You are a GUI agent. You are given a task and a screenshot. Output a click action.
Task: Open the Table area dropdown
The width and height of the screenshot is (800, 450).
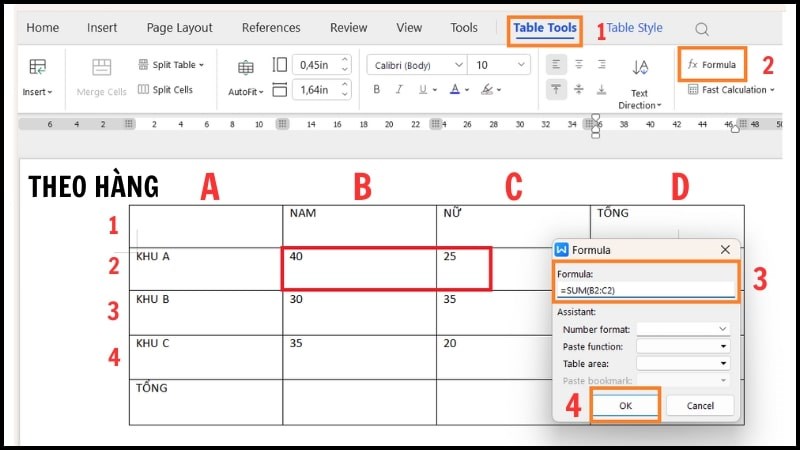tap(683, 363)
